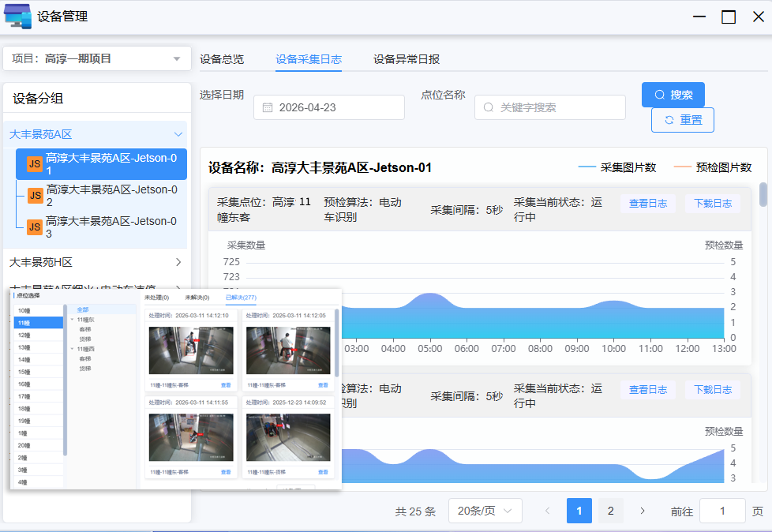Click 查看日志 for 高淳 11幢东客 point

pyautogui.click(x=648, y=204)
